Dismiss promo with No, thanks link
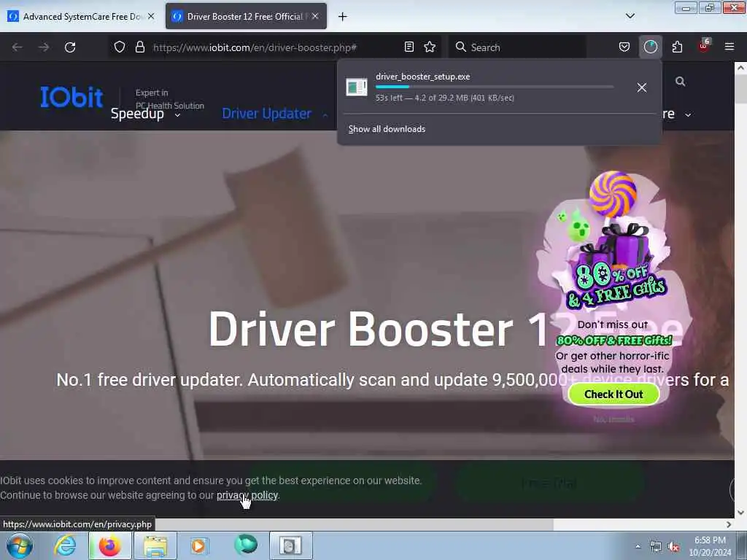Screen dimensions: 747x560 [614, 419]
